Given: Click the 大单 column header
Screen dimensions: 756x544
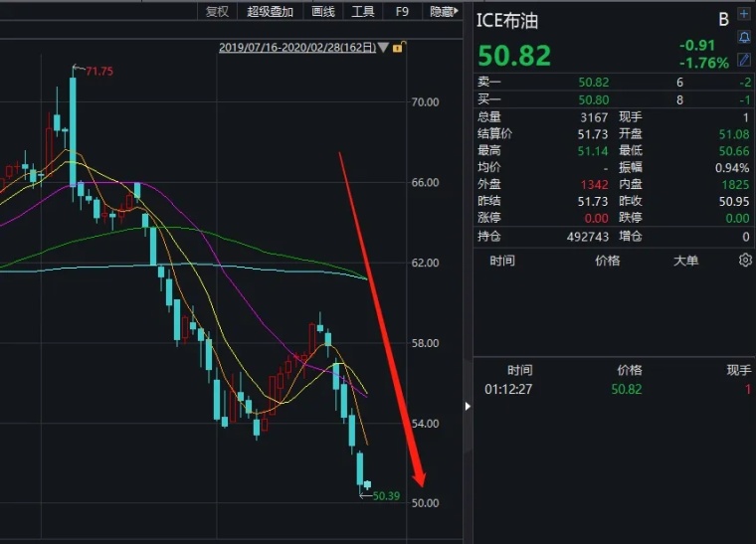Looking at the screenshot, I should coord(685,261).
